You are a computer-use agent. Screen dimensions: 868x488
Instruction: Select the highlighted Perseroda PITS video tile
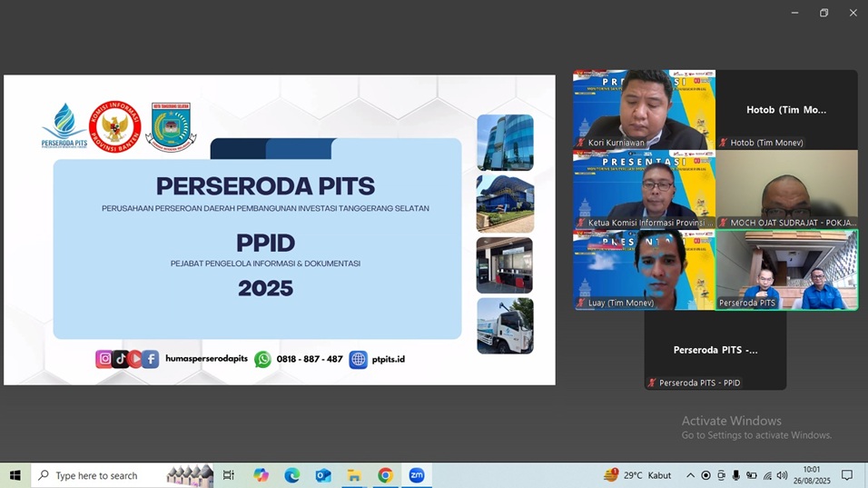pos(786,270)
